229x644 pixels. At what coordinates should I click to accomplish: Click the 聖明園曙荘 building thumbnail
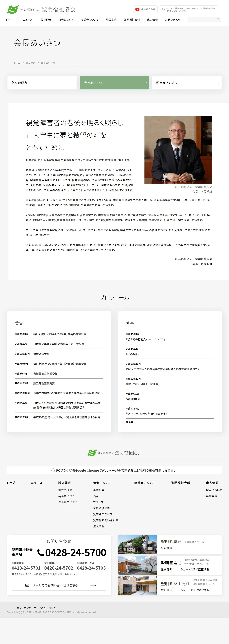tap(137, 545)
